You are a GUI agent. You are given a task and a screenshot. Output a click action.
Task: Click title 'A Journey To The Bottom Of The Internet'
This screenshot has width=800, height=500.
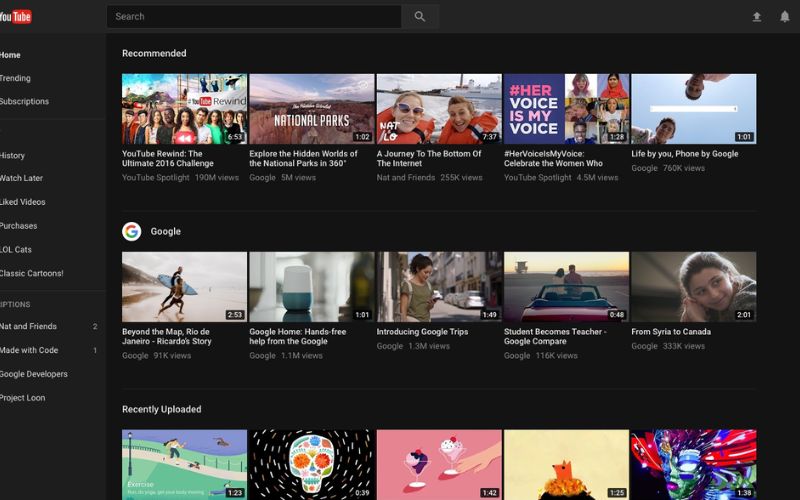(x=429, y=158)
